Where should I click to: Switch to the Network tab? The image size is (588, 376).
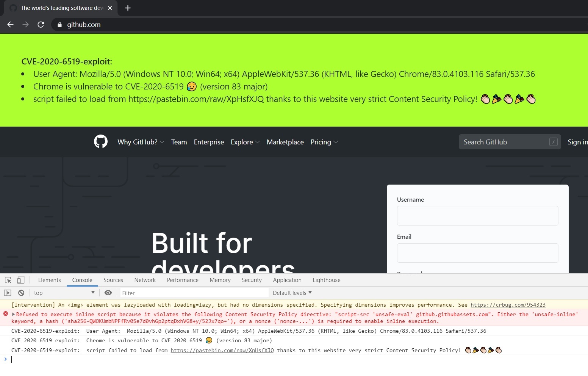[145, 280]
